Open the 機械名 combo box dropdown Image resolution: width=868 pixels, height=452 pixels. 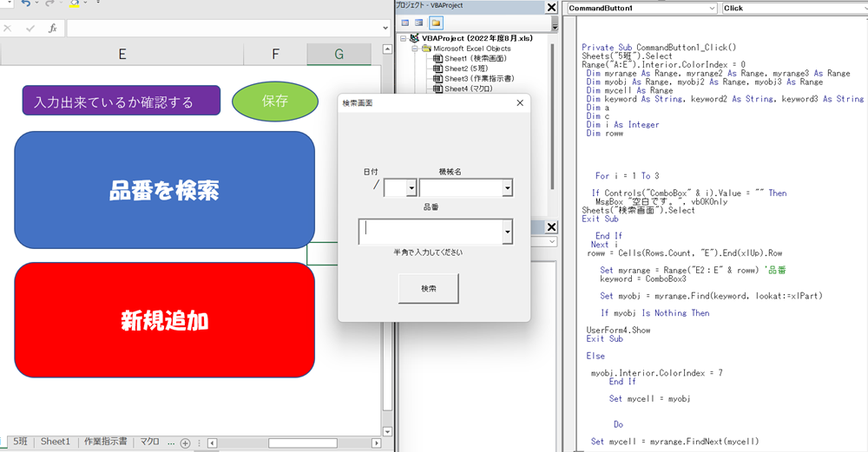tap(507, 188)
